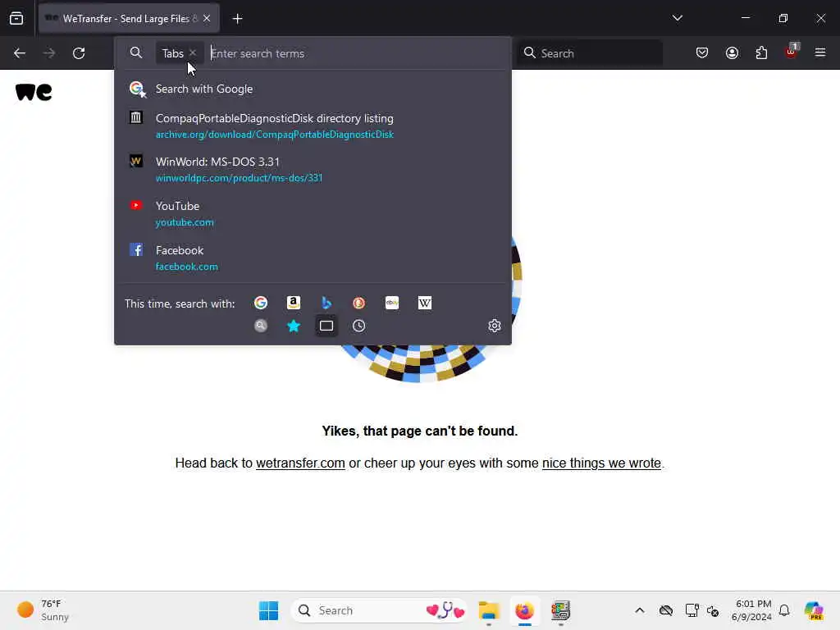Open the Windows Start menu
Screen dimensions: 840x630
point(268,610)
